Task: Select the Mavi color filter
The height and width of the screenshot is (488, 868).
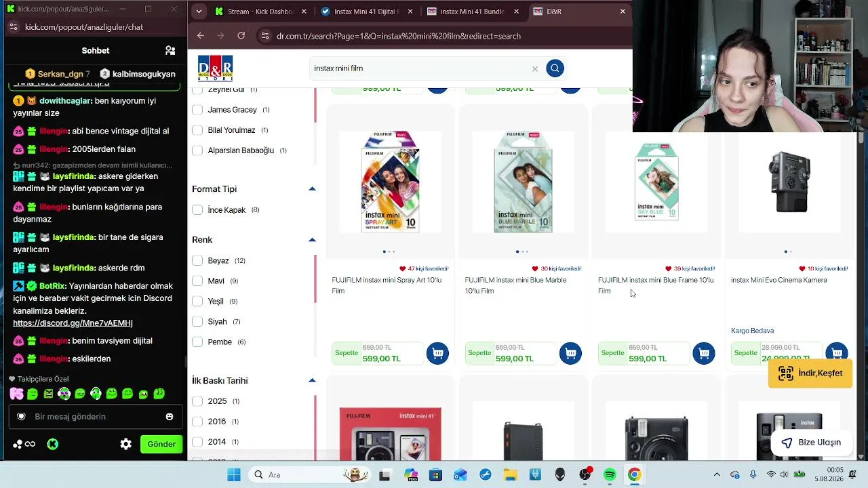Action: pos(197,281)
